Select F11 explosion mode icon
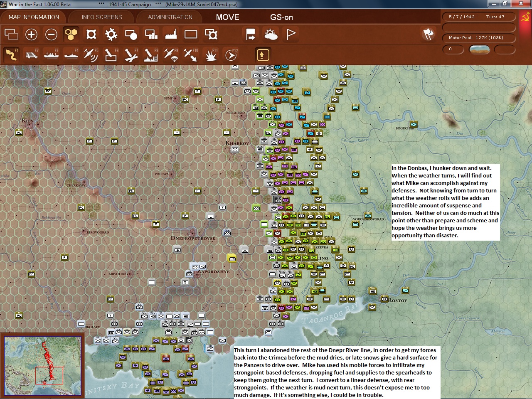Viewport: 532px width, 399px height. [211, 54]
